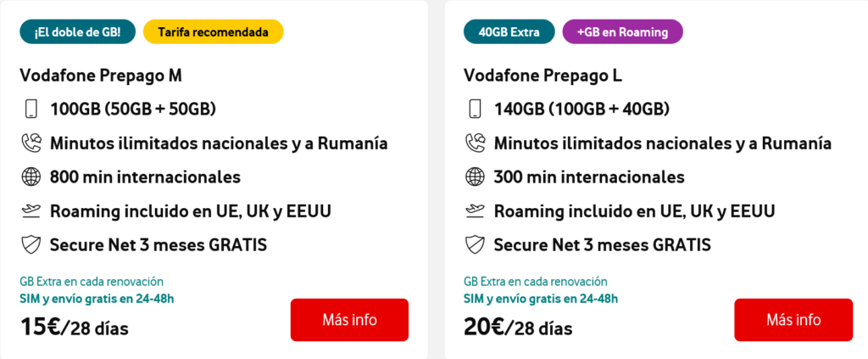Select the yellow Tarifa recomendada badge
Image resolution: width=868 pixels, height=359 pixels.
coord(213,32)
